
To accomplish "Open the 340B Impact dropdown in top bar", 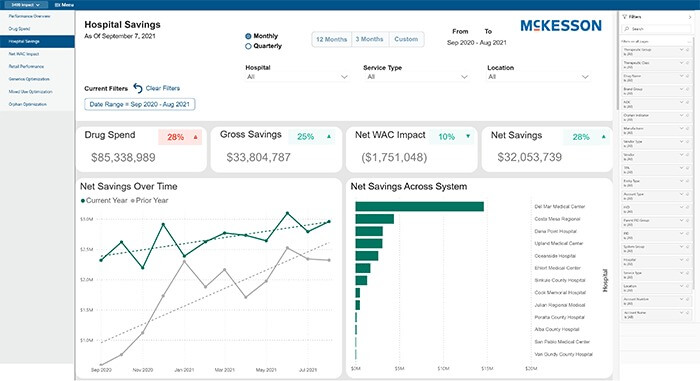I will [x=25, y=4].
